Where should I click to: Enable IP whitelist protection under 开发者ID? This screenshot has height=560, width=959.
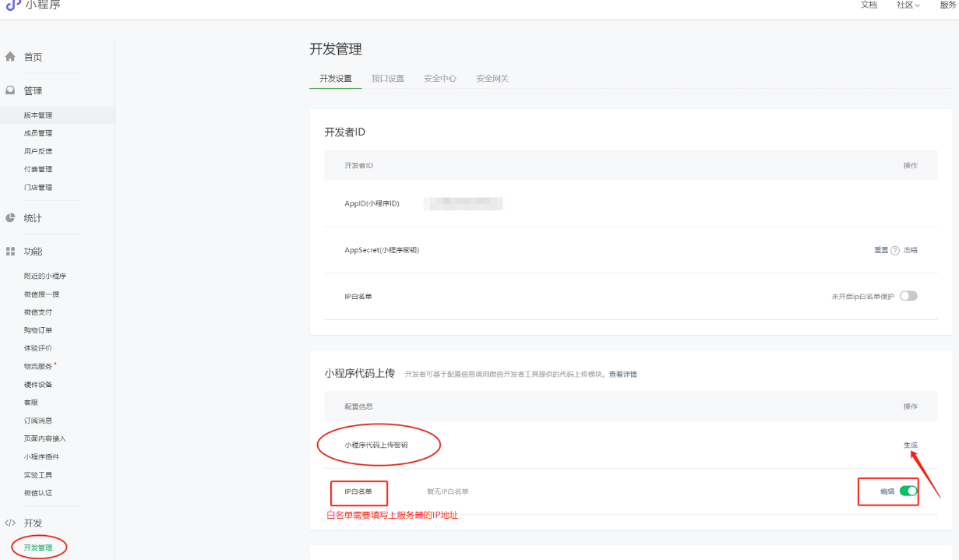point(908,296)
